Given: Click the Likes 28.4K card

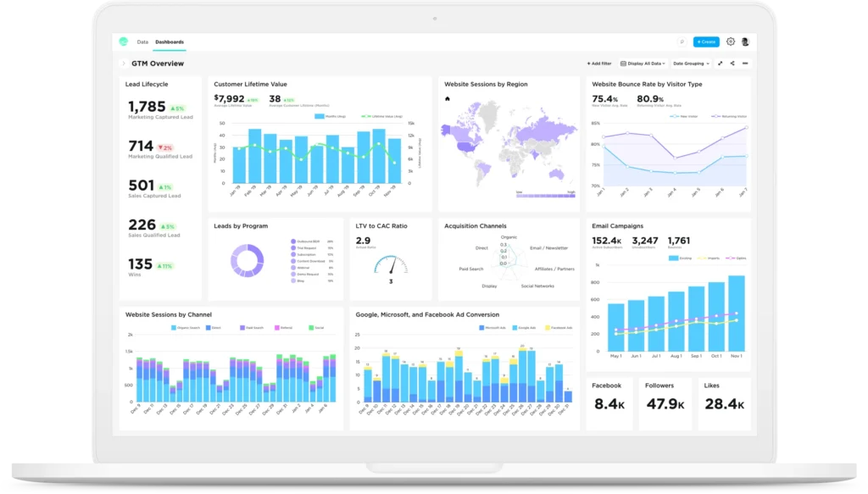Looking at the screenshot, I should (724, 403).
